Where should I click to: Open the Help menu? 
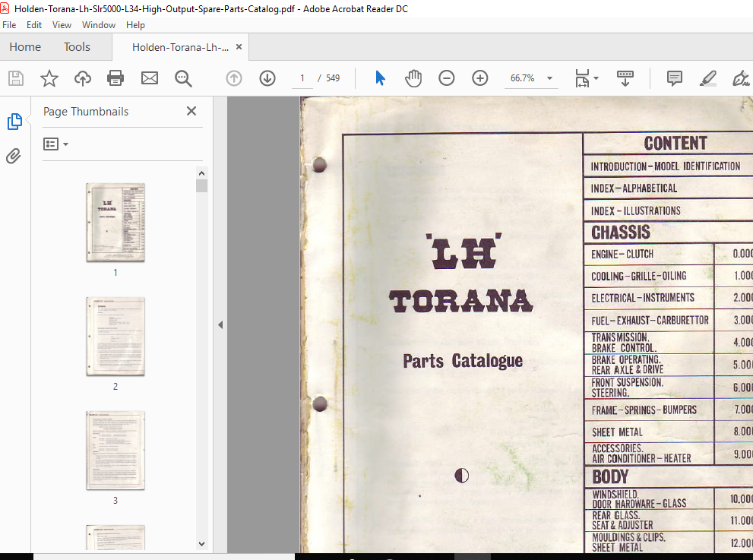click(x=135, y=25)
